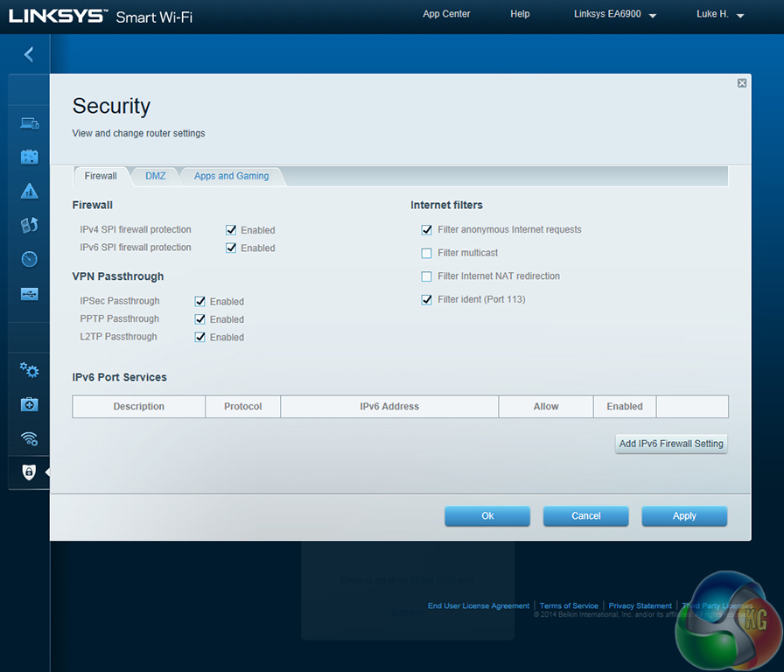This screenshot has height=672, width=784.
Task: Check Filter Internet NAT redirection
Action: pos(427,276)
